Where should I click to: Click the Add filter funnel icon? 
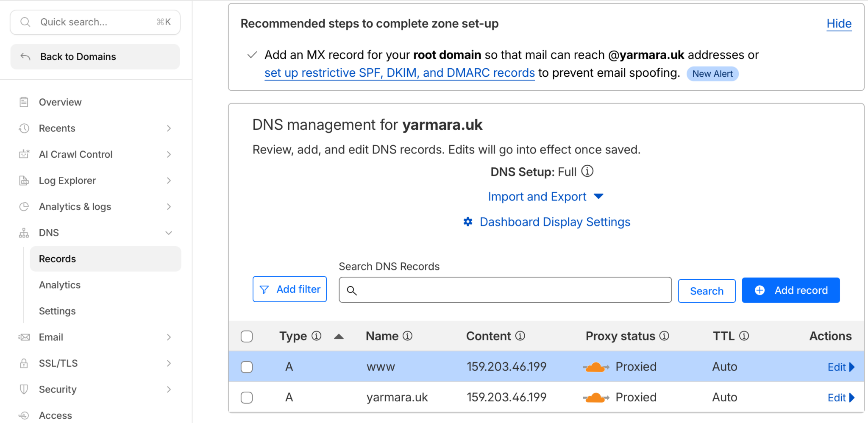[264, 289]
